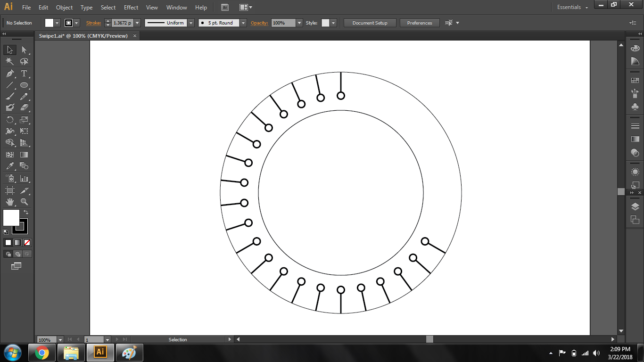Image resolution: width=644 pixels, height=362 pixels.
Task: Open the Window menu
Action: (177, 8)
